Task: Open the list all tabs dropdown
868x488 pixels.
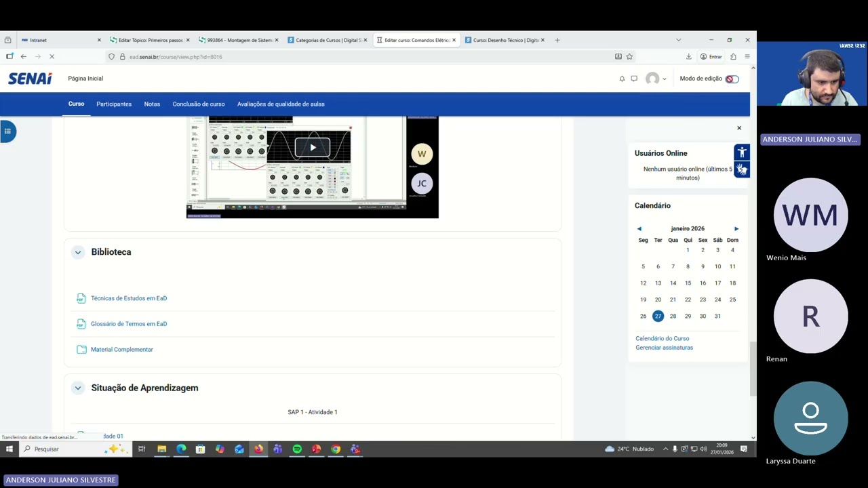Action: point(678,40)
